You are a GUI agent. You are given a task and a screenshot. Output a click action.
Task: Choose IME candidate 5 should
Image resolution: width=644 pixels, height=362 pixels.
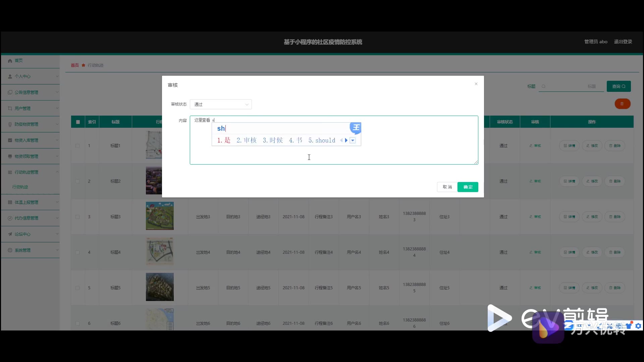tap(322, 140)
